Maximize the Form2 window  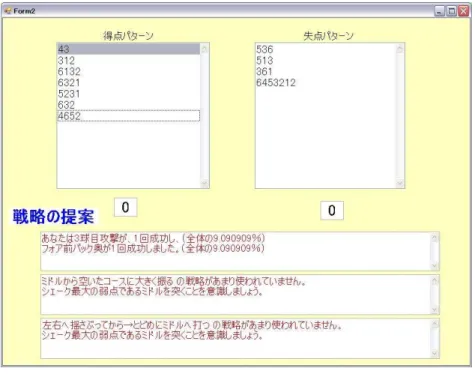pyautogui.click(x=452, y=11)
